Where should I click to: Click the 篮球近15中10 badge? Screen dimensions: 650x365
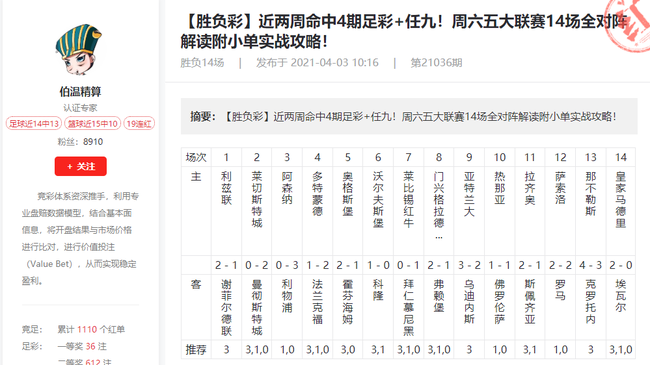pyautogui.click(x=93, y=124)
